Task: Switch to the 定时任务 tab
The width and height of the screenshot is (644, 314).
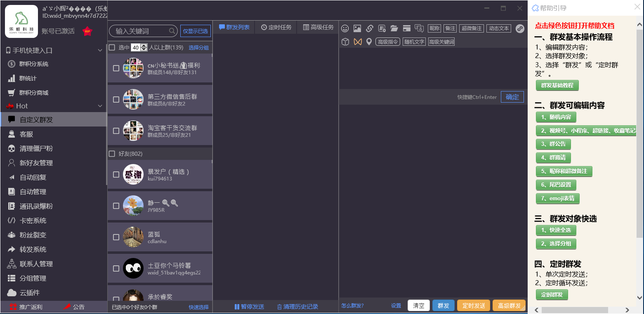Action: 276,27
